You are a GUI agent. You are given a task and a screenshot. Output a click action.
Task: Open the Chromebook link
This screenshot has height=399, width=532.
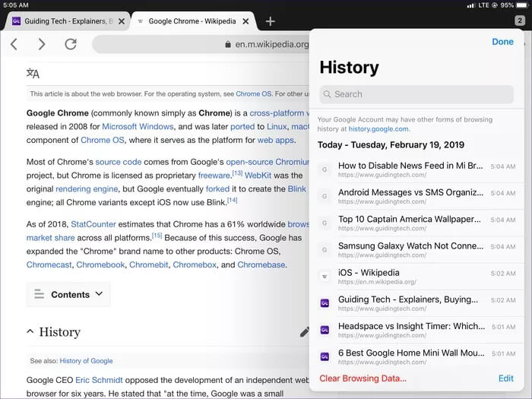[x=100, y=264]
